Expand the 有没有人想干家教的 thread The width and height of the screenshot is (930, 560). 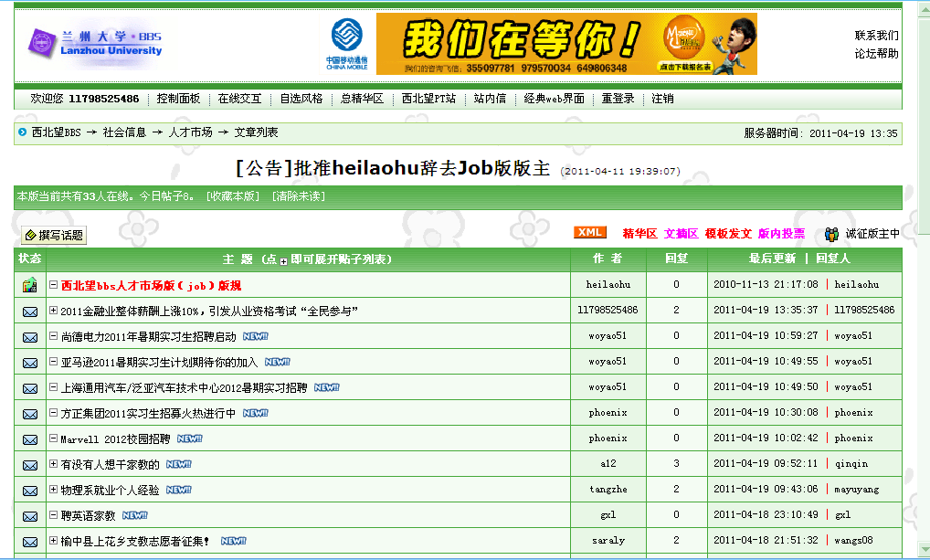point(53,465)
